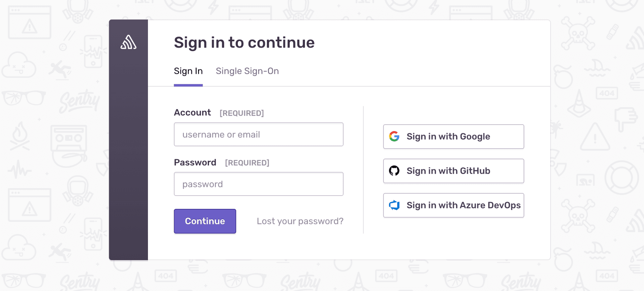The width and height of the screenshot is (644, 291).
Task: Click the Account [REQUIRED] label
Action: coord(192,113)
